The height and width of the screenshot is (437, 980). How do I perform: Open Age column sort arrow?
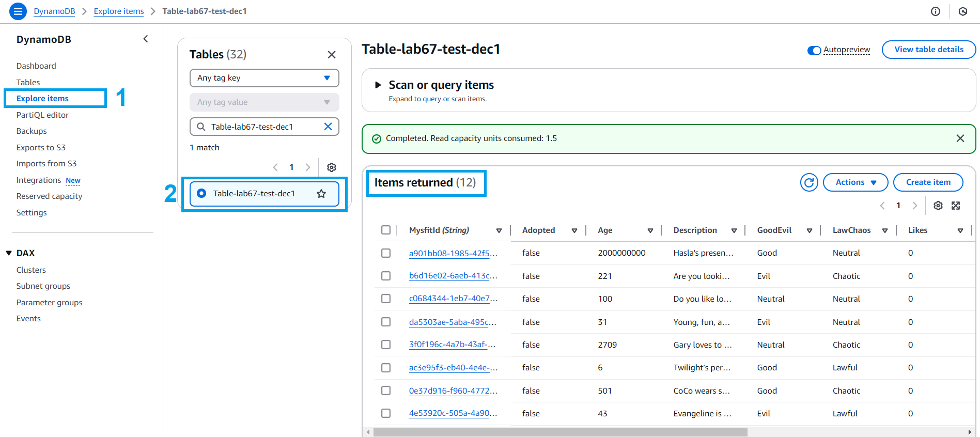tap(650, 231)
